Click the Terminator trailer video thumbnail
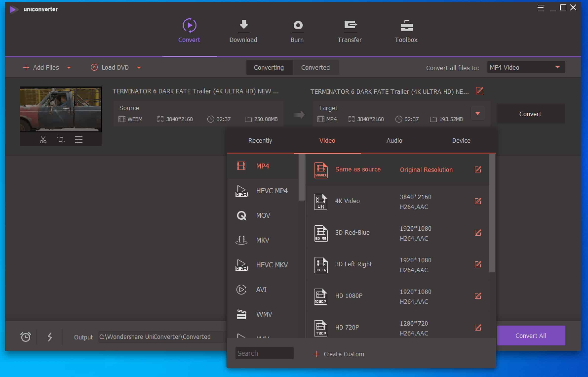The height and width of the screenshot is (377, 588). pos(61,109)
